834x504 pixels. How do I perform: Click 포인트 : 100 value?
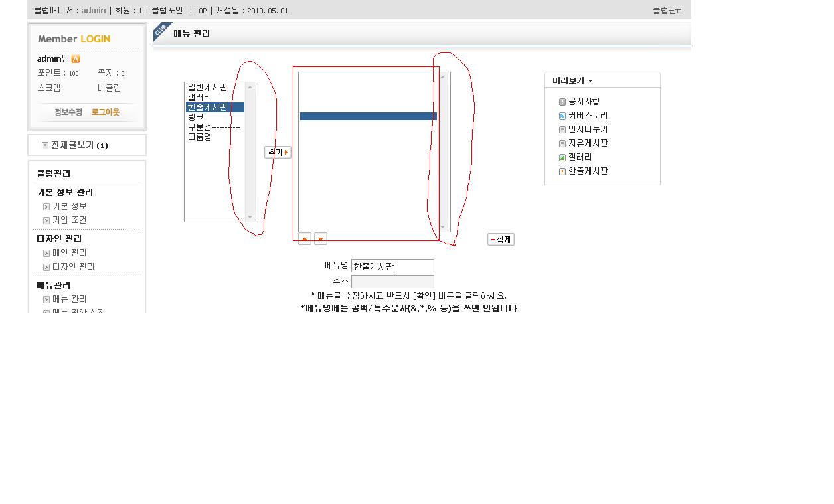pyautogui.click(x=58, y=73)
